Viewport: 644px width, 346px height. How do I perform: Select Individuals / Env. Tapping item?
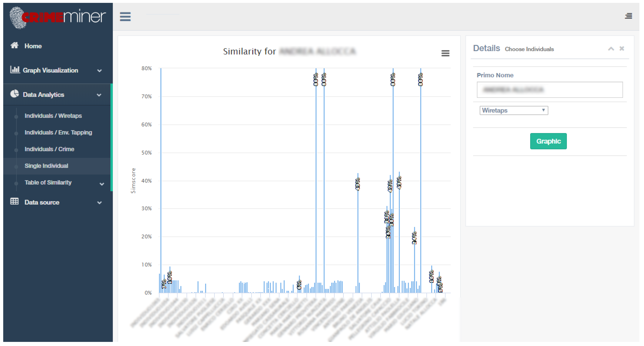tap(58, 132)
